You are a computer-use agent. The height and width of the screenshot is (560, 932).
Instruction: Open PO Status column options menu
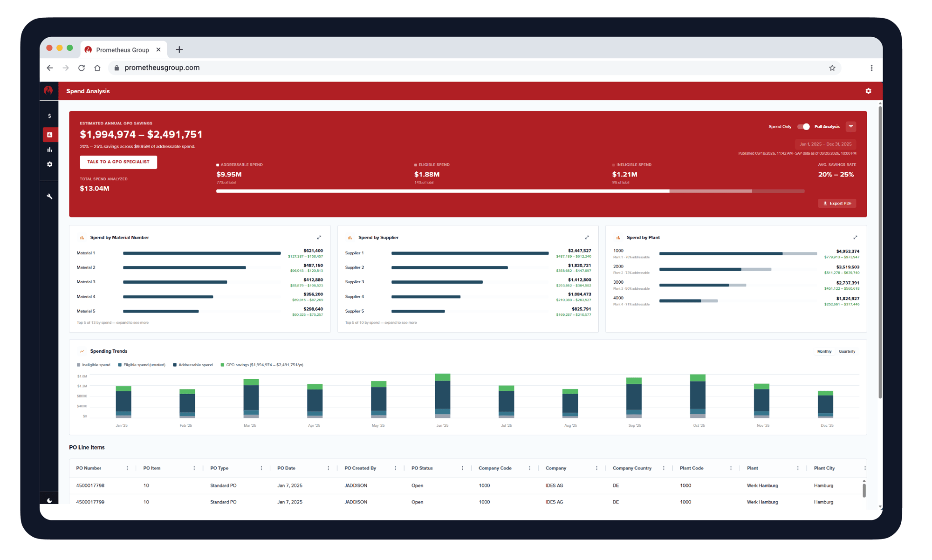pos(462,468)
